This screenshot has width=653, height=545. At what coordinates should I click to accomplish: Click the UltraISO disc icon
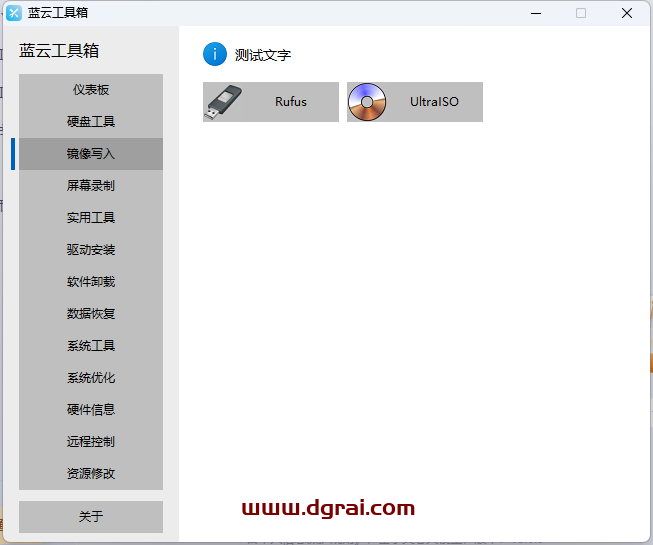click(x=367, y=102)
